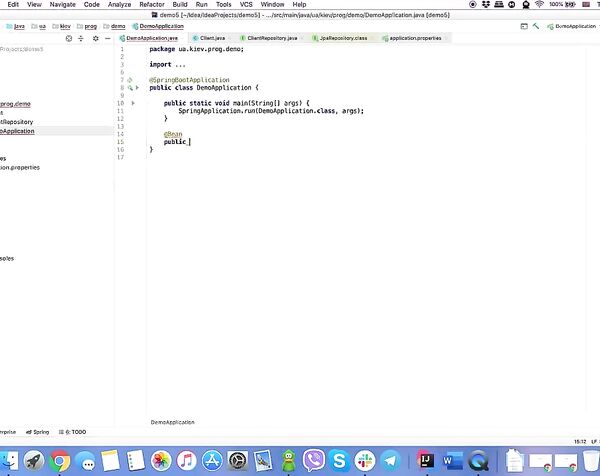Open the Refactor menu
The width and height of the screenshot is (600, 476).
152,5
